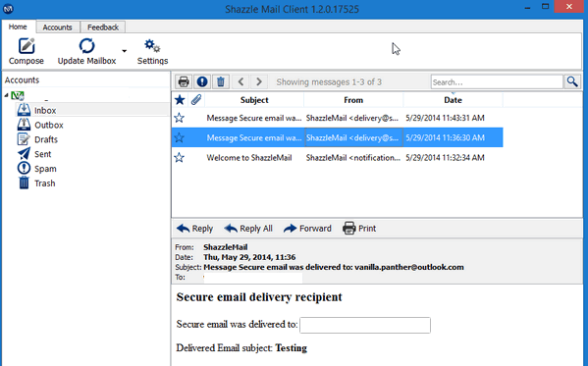
Task: Forward the selected message
Action: [307, 229]
